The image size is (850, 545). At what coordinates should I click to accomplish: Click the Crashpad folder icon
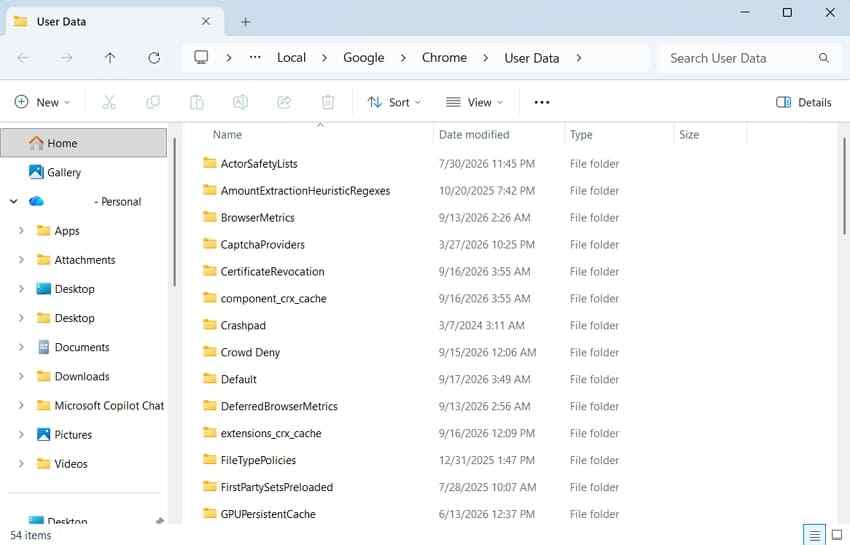pyautogui.click(x=210, y=324)
